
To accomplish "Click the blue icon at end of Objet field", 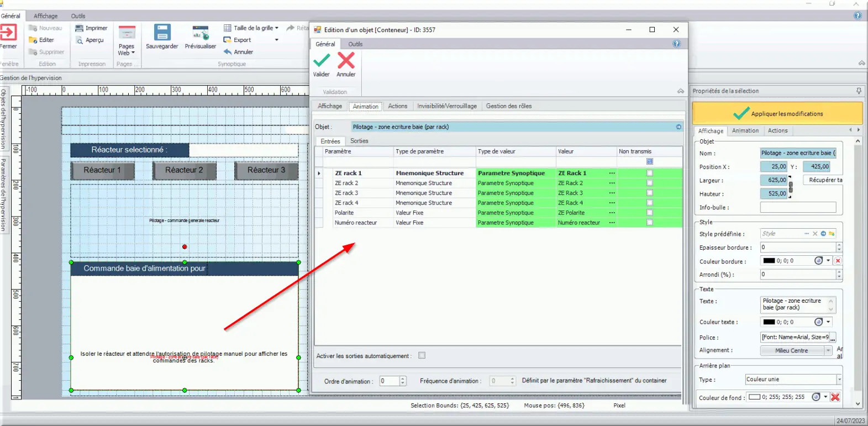I will (678, 127).
